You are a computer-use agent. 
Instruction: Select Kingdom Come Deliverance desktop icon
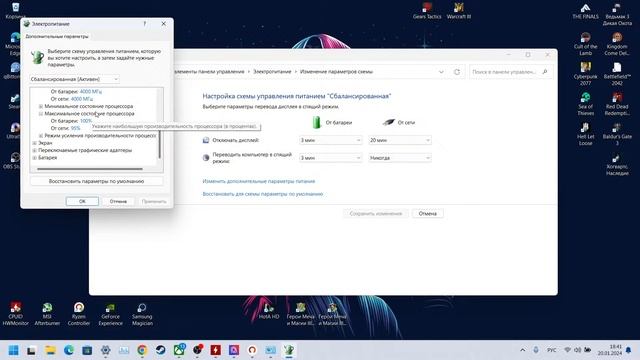[617, 44]
